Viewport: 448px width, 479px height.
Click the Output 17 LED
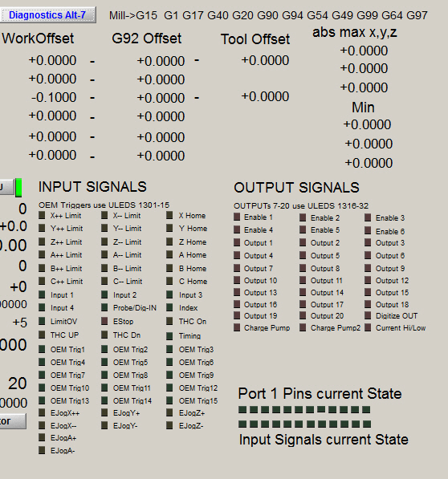303,304
